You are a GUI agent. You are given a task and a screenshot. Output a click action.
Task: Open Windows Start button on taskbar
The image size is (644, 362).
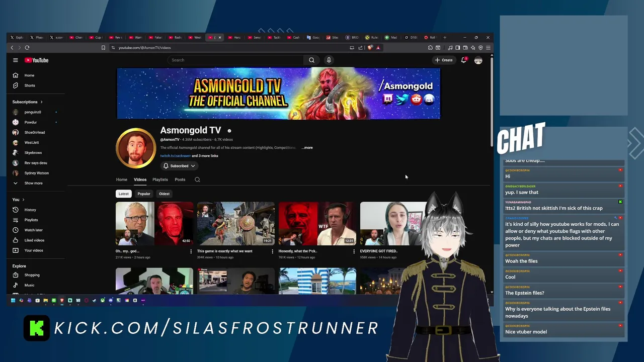pyautogui.click(x=13, y=300)
